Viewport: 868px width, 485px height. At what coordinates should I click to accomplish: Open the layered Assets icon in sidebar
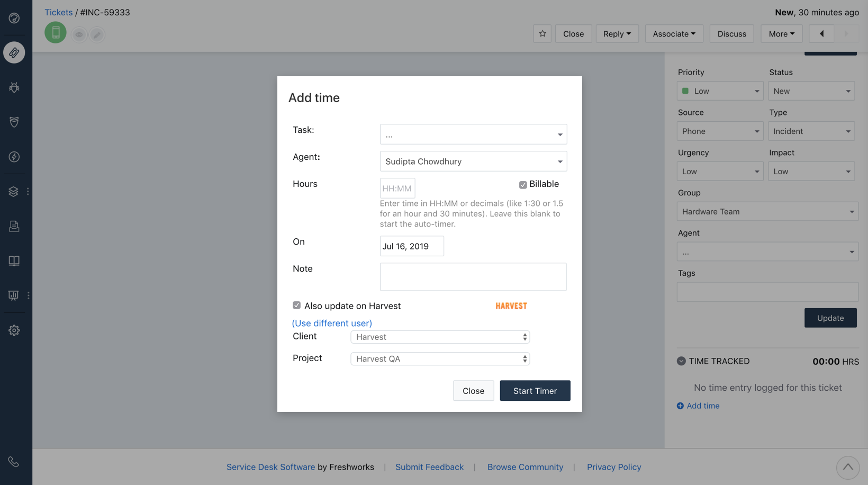[x=14, y=191]
